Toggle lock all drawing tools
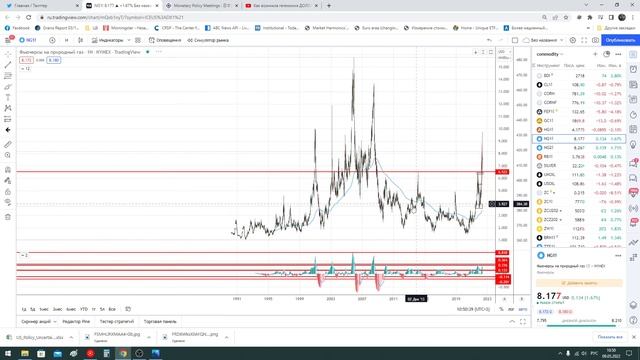The height and width of the screenshot is (360, 640). click(x=8, y=191)
